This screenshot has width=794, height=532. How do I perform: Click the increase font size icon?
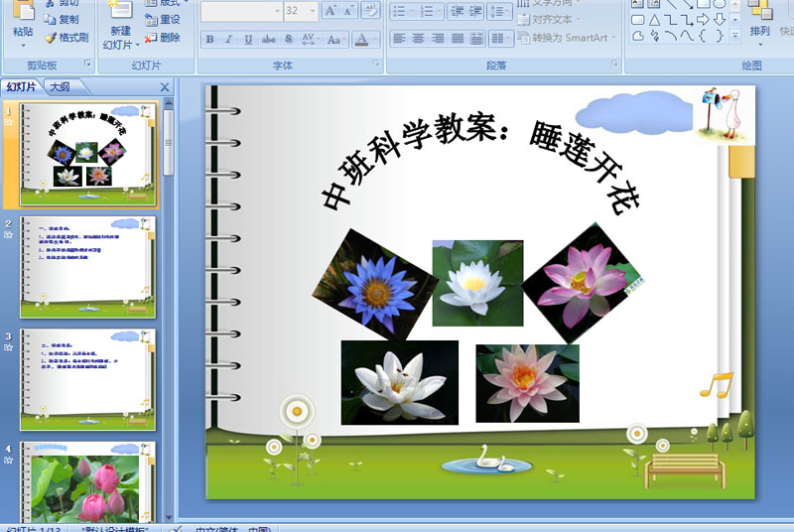pyautogui.click(x=331, y=11)
